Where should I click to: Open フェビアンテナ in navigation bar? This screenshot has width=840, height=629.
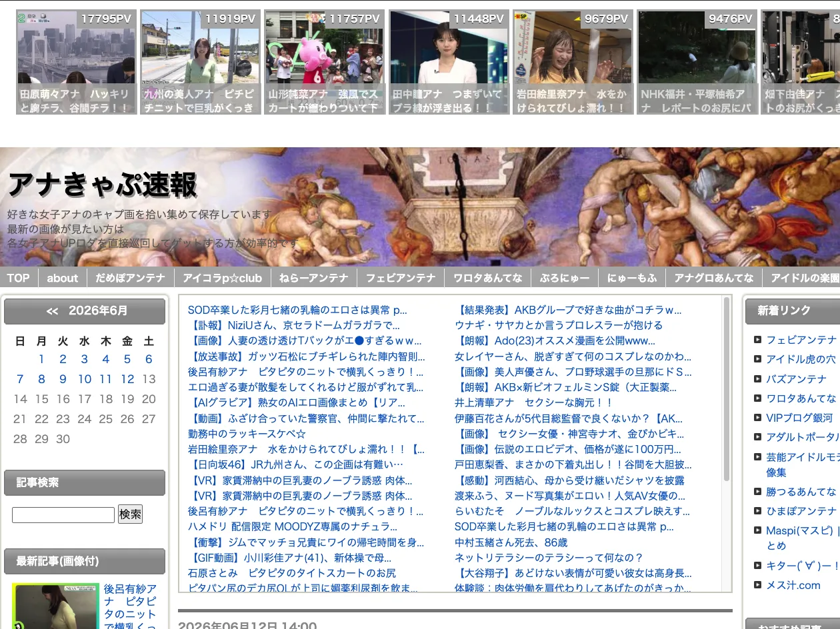point(401,278)
